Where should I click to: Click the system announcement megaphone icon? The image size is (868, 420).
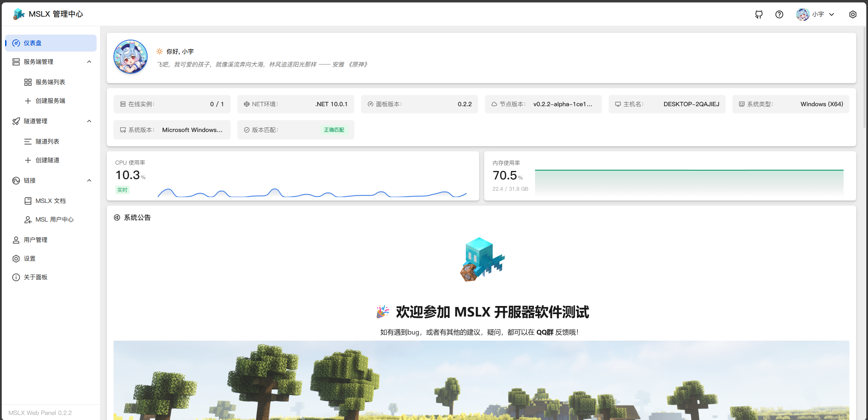tap(117, 217)
